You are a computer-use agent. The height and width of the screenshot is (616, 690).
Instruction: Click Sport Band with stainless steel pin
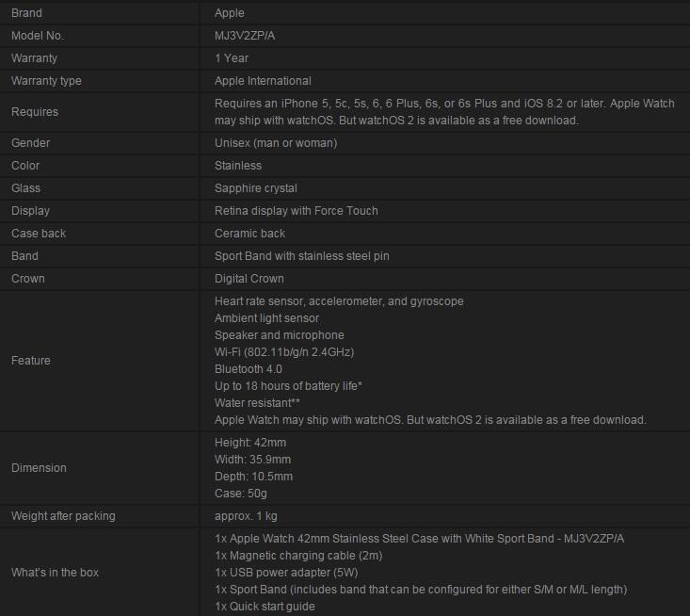pos(302,256)
